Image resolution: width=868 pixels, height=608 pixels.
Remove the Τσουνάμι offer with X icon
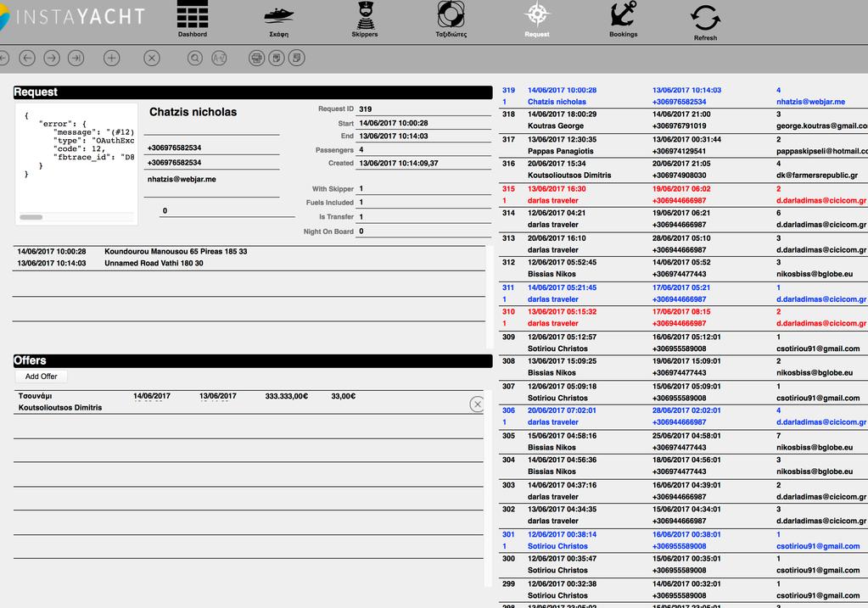click(477, 404)
